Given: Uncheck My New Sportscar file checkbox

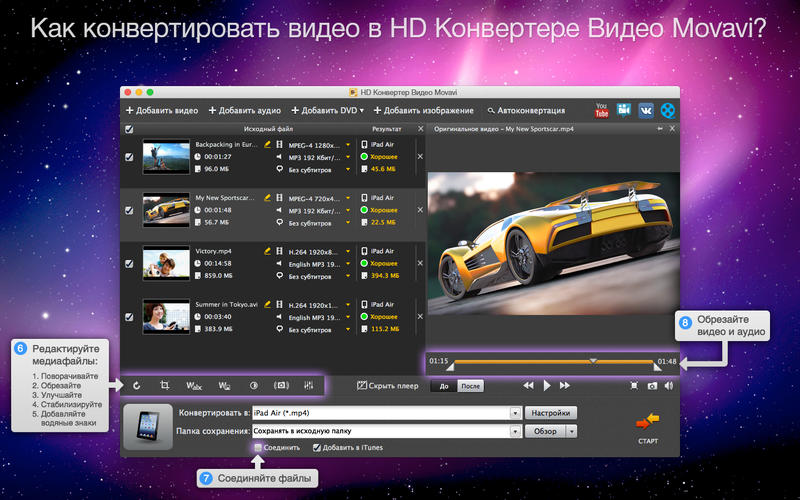Looking at the screenshot, I should click(129, 210).
